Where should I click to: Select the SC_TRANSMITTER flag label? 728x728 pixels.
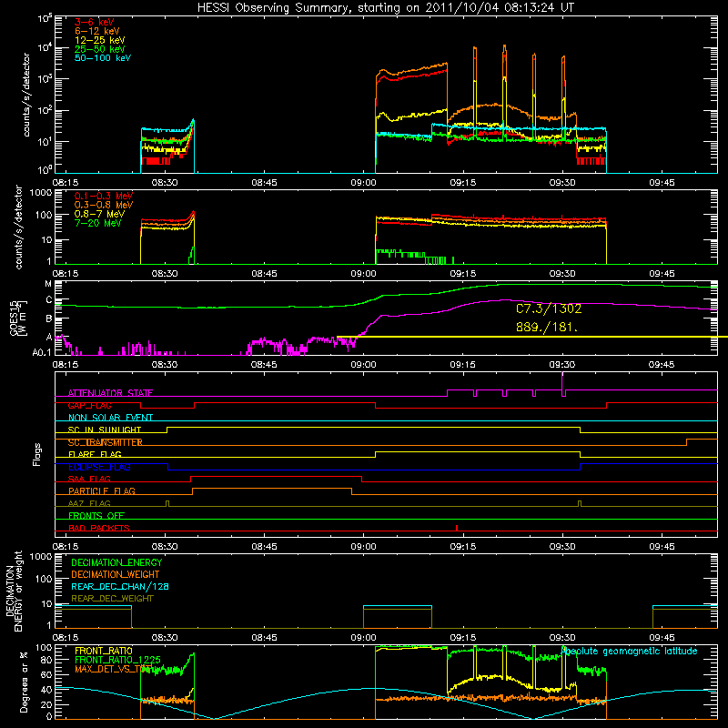(x=105, y=442)
